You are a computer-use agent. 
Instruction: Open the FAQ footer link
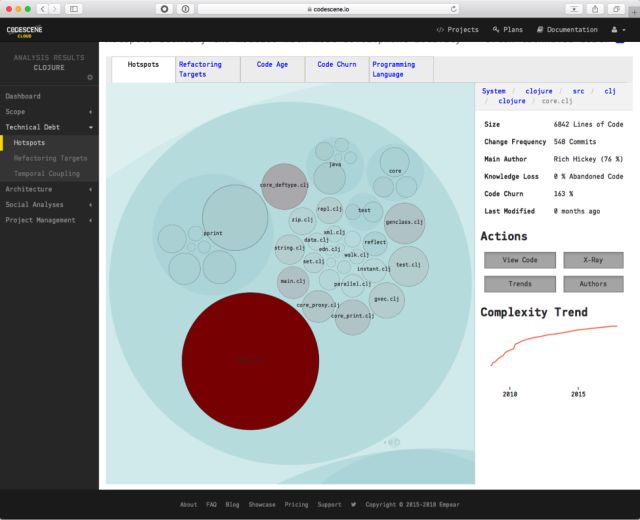coord(211,504)
